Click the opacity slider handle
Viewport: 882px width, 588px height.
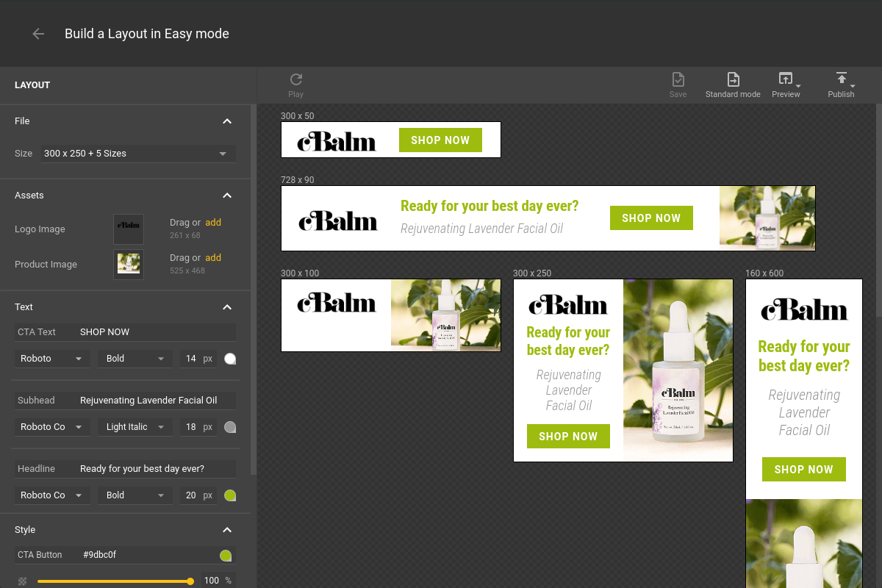[x=190, y=581]
